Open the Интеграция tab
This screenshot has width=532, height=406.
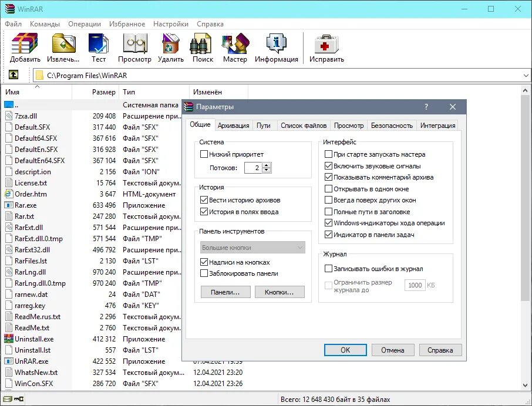(x=437, y=126)
